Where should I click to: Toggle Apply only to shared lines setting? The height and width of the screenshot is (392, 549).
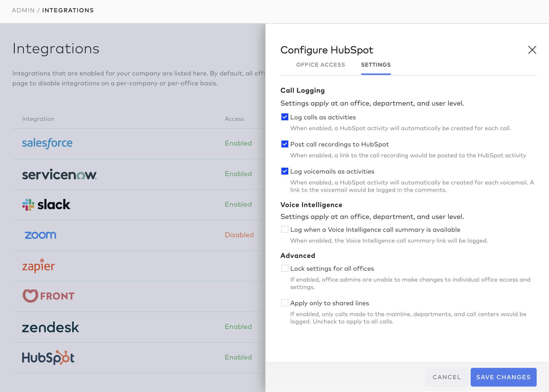(x=284, y=303)
